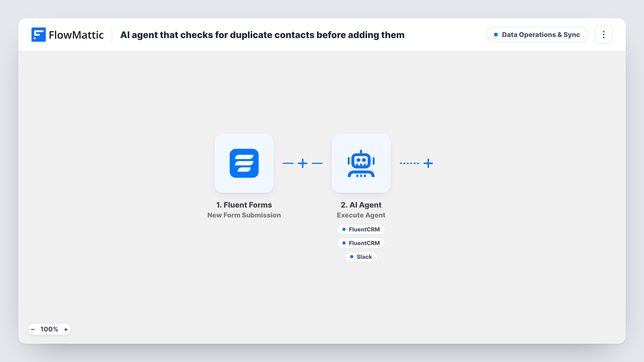Click the first FluentCRM tool badge
Viewport: 644px width, 362px height.
tap(361, 229)
